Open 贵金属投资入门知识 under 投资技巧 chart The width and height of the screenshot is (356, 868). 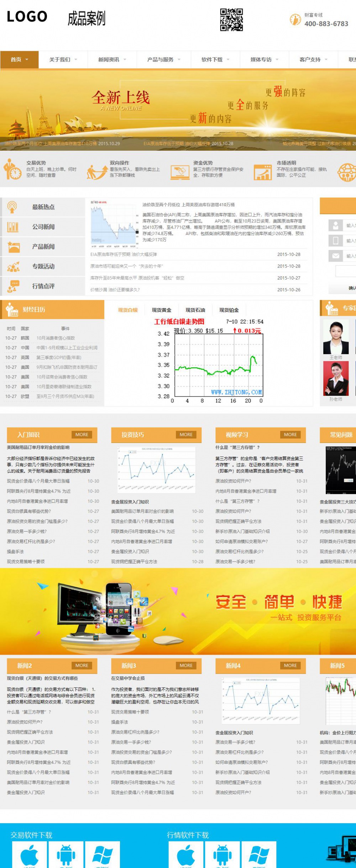[x=130, y=502]
